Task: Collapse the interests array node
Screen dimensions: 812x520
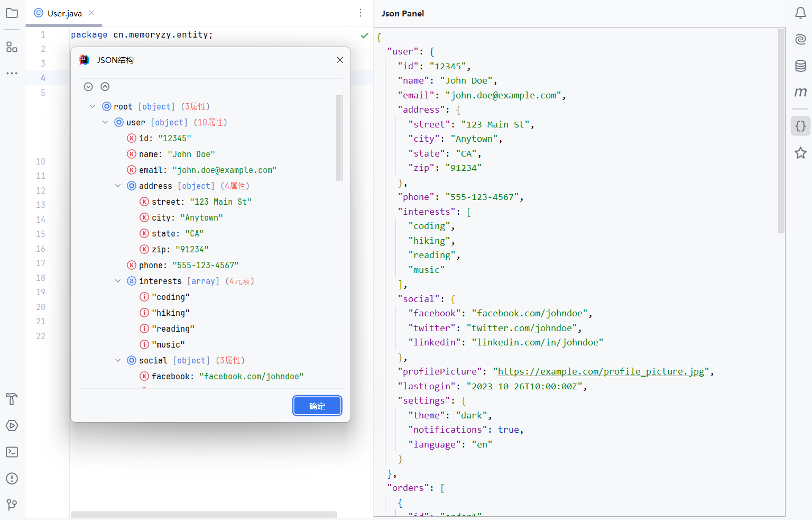Action: point(118,281)
